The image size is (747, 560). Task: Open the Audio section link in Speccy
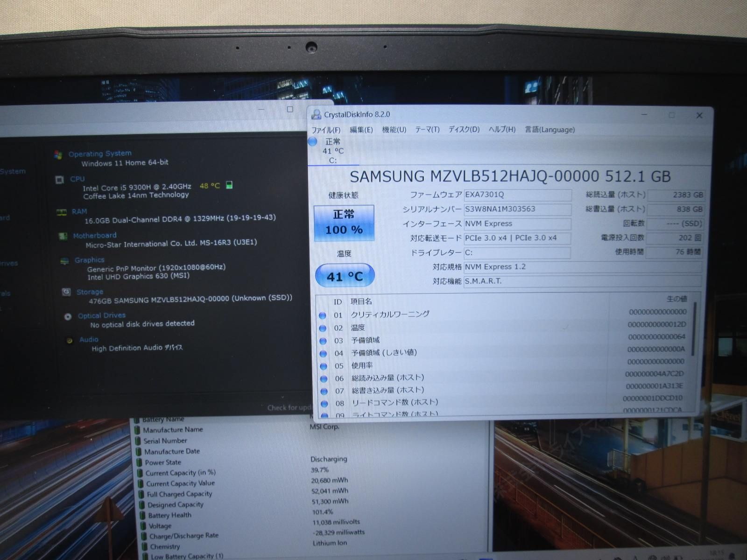[89, 340]
